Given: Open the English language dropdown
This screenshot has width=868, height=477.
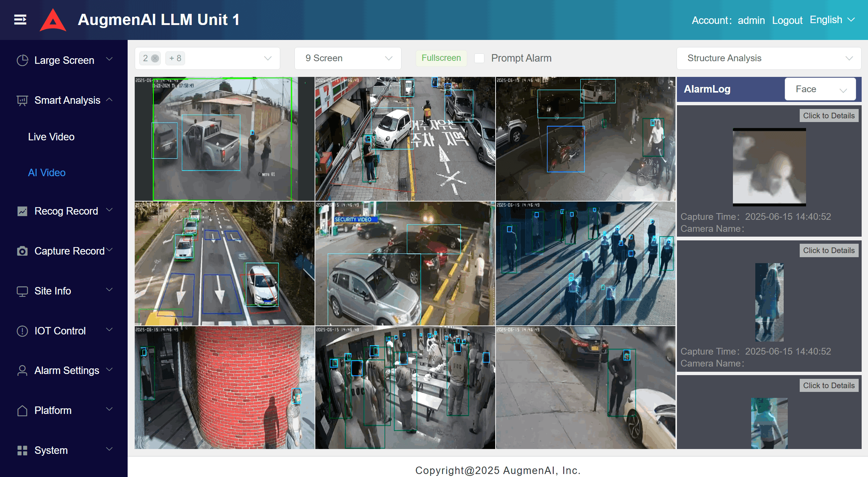Looking at the screenshot, I should coord(832,20).
